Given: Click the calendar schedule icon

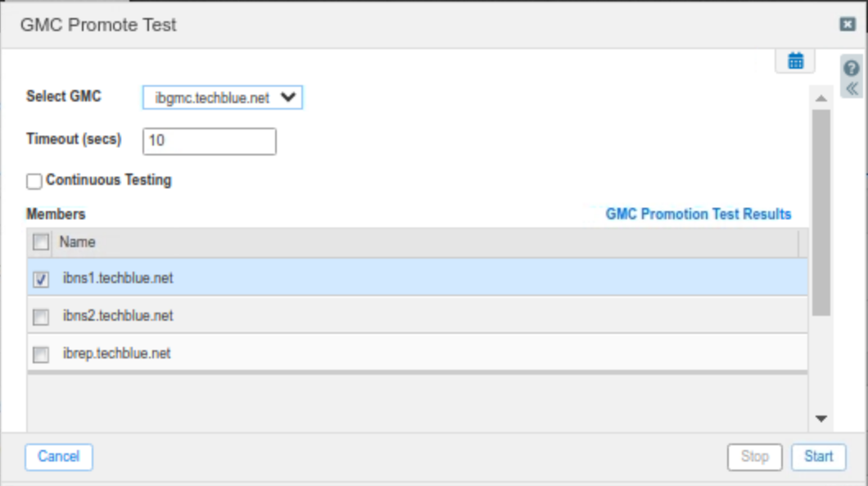Looking at the screenshot, I should pos(795,61).
